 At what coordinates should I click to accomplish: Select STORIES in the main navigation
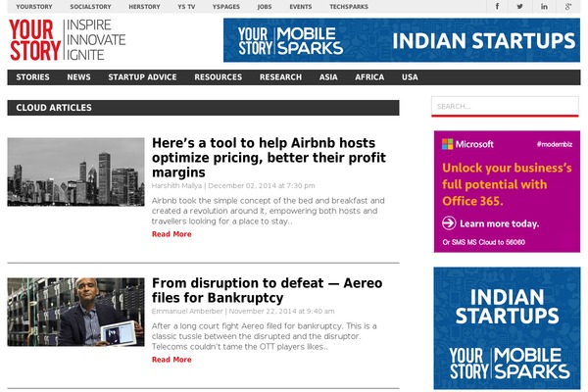click(x=32, y=77)
